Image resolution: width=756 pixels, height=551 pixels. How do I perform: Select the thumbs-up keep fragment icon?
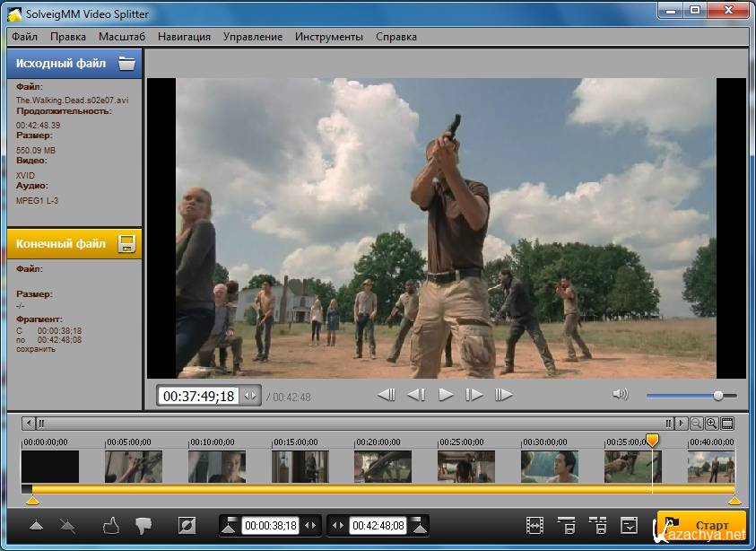pyautogui.click(x=111, y=526)
